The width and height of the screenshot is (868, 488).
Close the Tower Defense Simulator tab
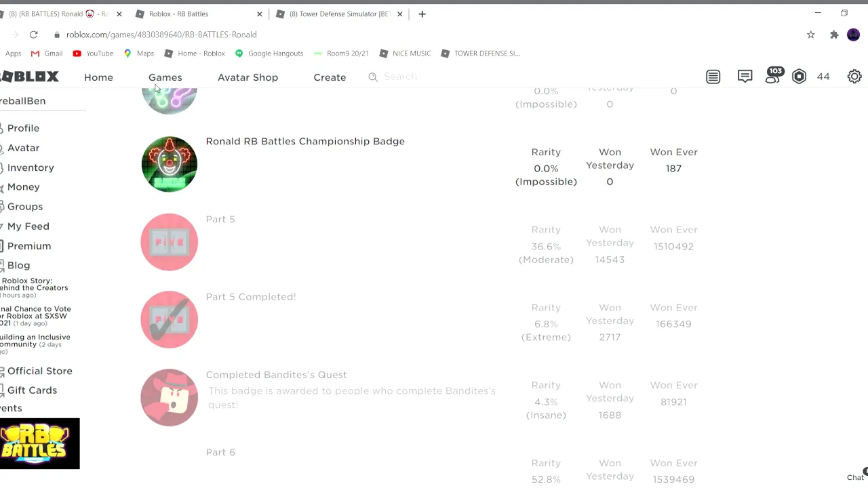coord(399,14)
